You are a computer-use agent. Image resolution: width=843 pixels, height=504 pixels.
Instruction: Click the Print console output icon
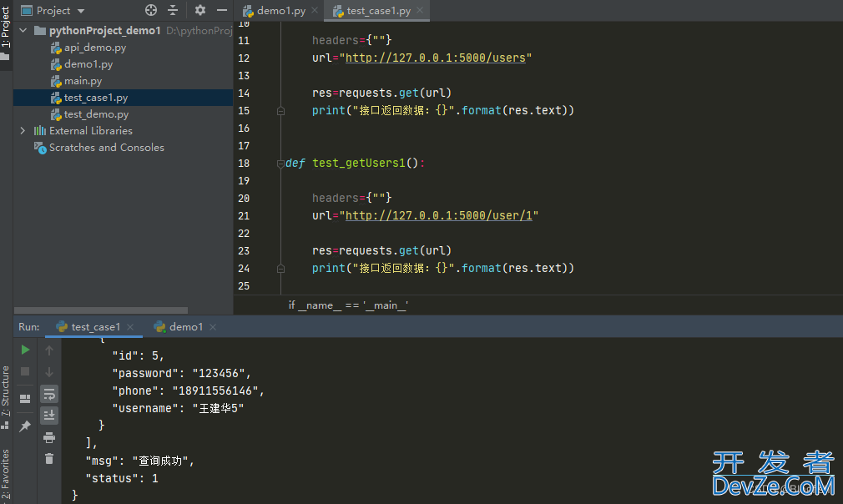pyautogui.click(x=49, y=437)
